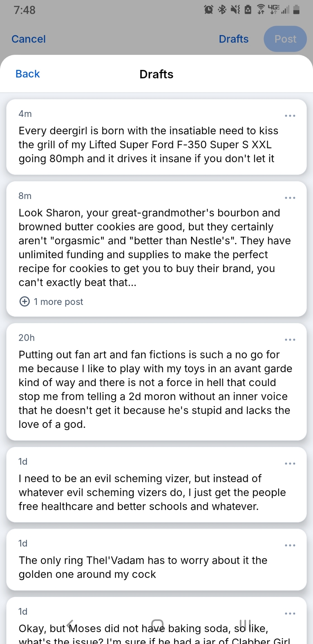Open options menu for the 8m Sharon draft
The height and width of the screenshot is (644, 313).
coord(290,198)
